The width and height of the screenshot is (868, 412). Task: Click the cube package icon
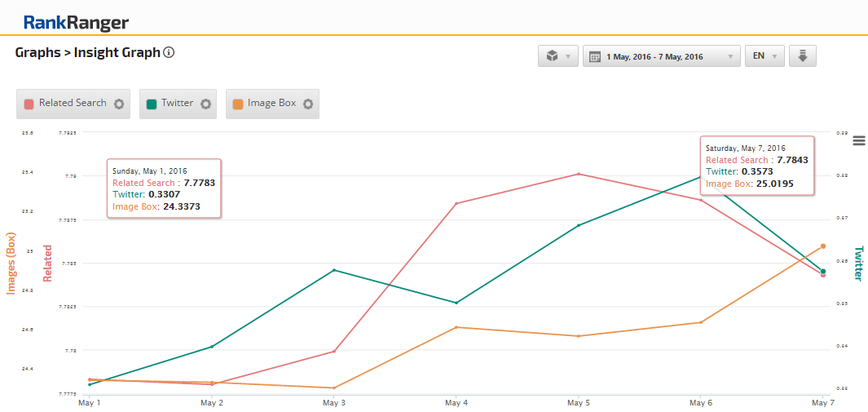tap(552, 56)
